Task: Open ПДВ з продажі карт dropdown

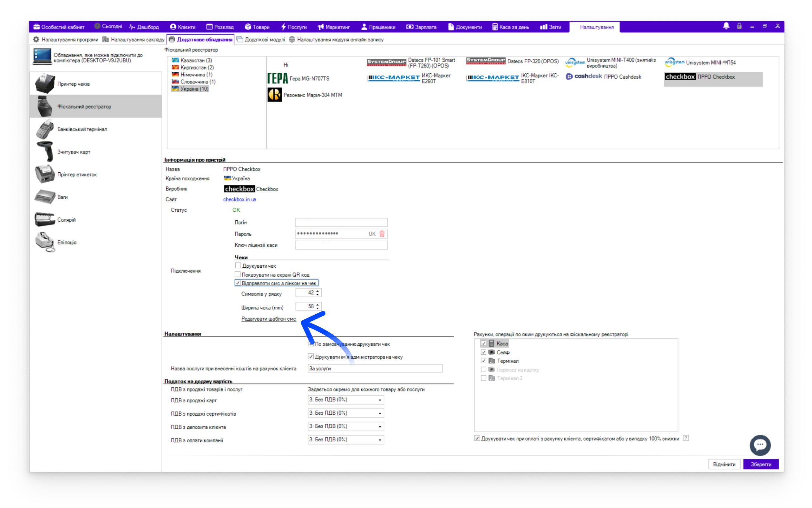Action: click(x=346, y=400)
